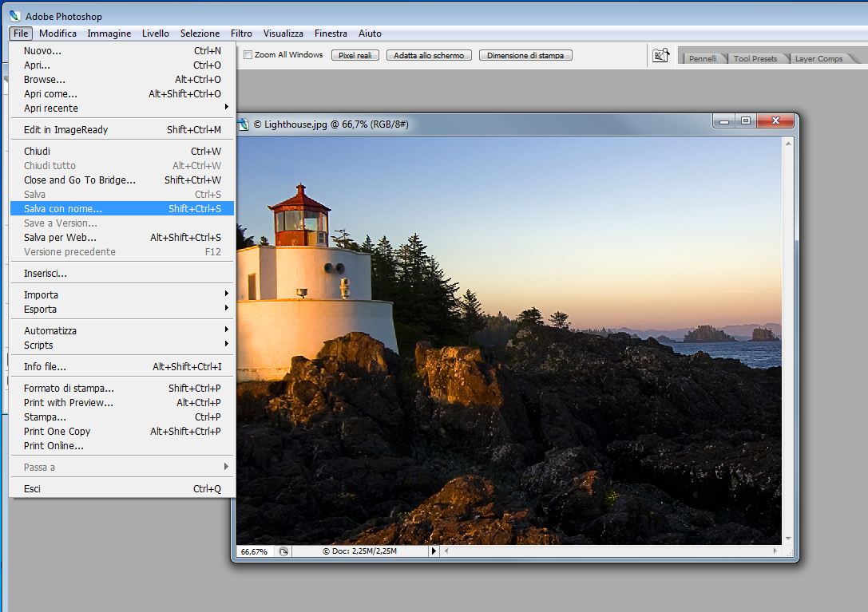868x612 pixels.
Task: Click document vertical scrollbar down arrow
Action: [x=788, y=539]
